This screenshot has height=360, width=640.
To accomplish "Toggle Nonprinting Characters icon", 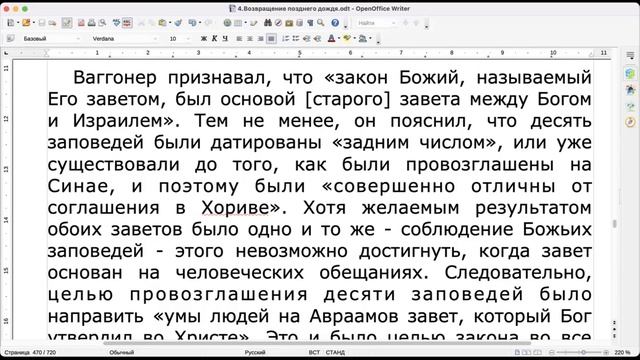I will tap(310, 23).
